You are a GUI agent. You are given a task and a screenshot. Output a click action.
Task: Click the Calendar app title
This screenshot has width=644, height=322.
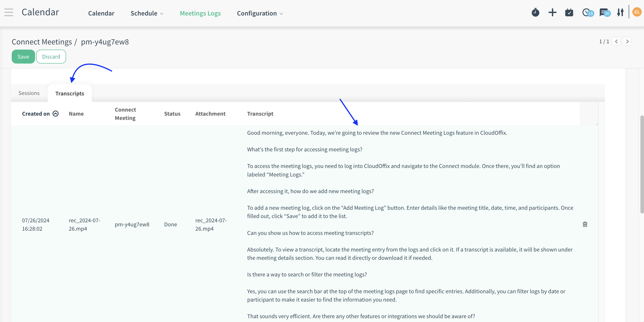40,12
